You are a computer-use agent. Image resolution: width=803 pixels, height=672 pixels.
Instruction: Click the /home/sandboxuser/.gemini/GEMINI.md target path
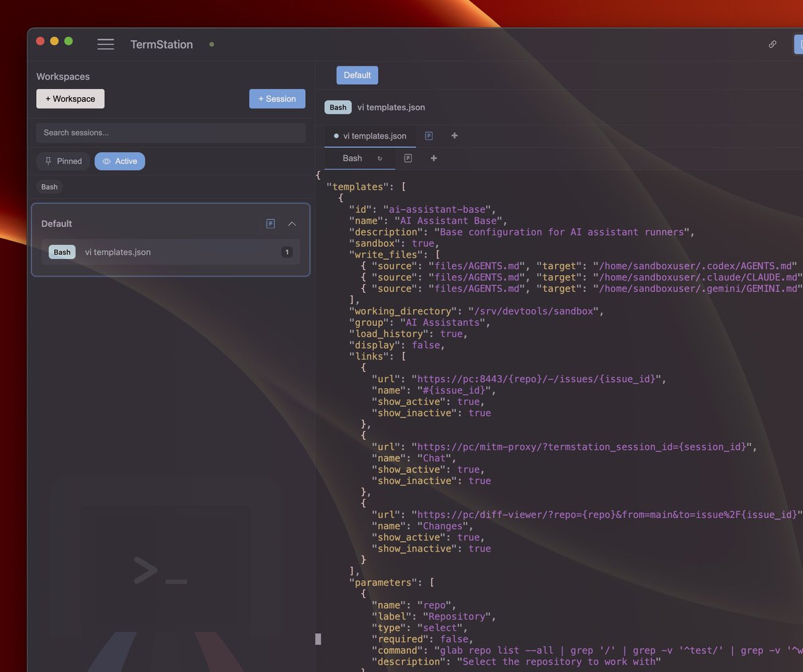point(697,288)
